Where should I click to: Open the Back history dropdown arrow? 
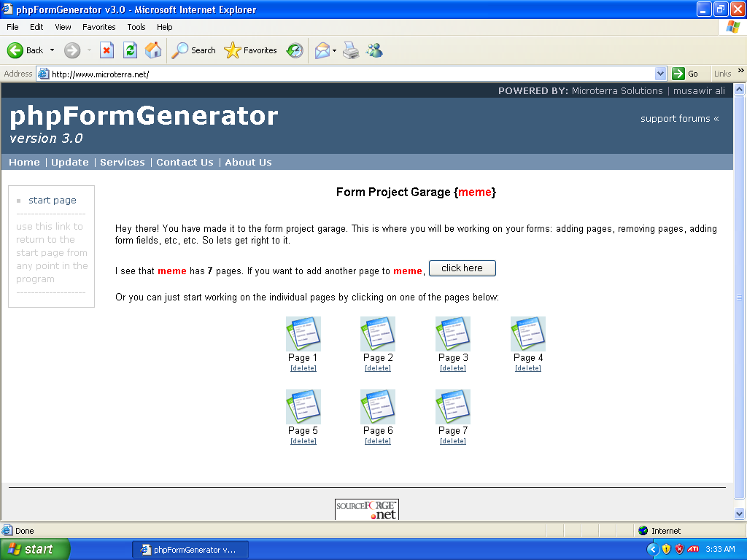pyautogui.click(x=52, y=50)
